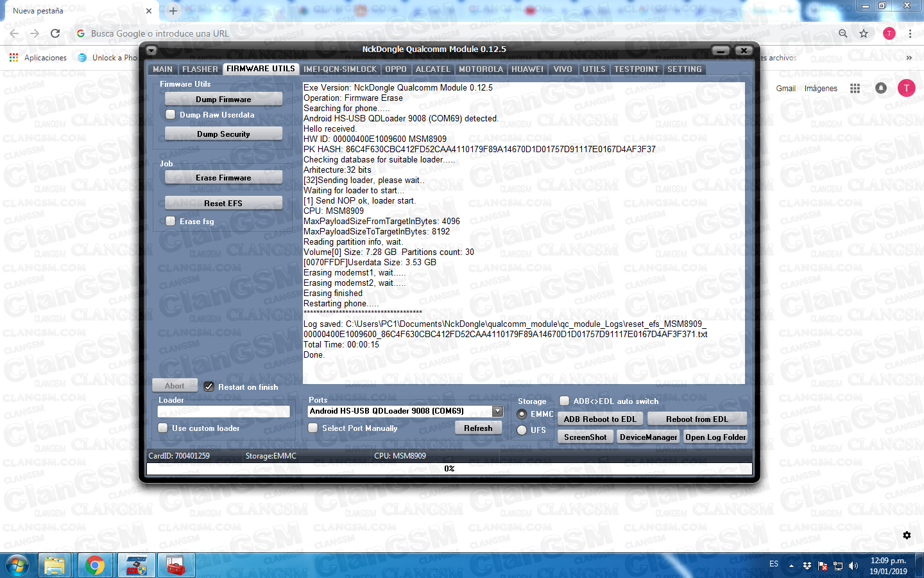Click Dump Firmware button
Image resolution: width=924 pixels, height=578 pixels.
coord(223,99)
